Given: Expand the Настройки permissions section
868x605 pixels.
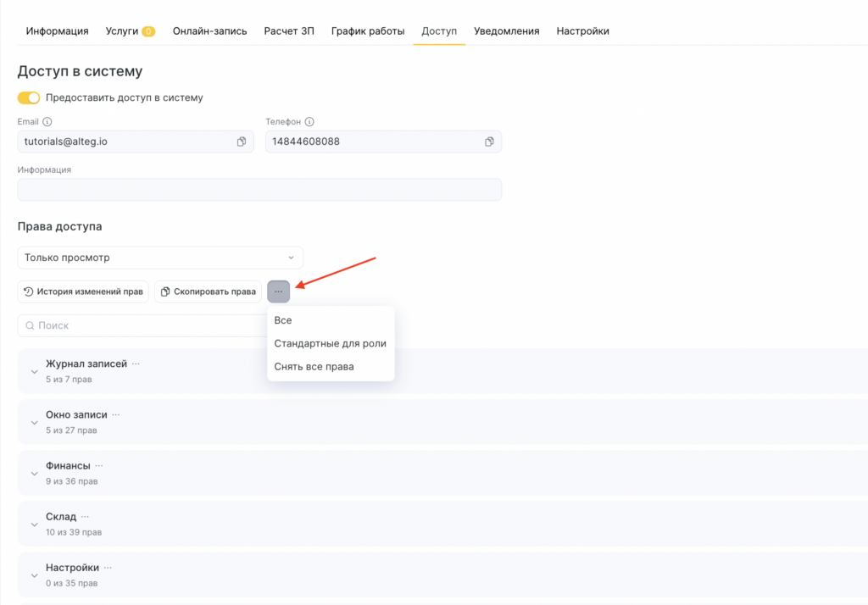Looking at the screenshot, I should [x=34, y=575].
